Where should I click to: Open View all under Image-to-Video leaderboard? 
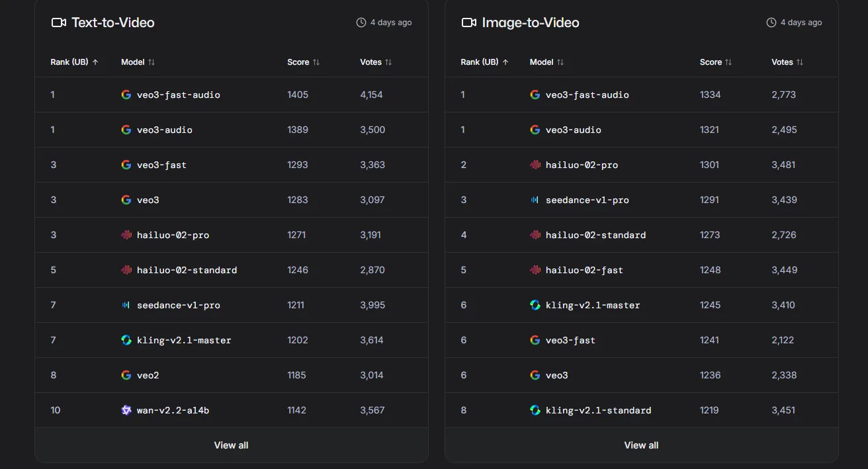642,445
